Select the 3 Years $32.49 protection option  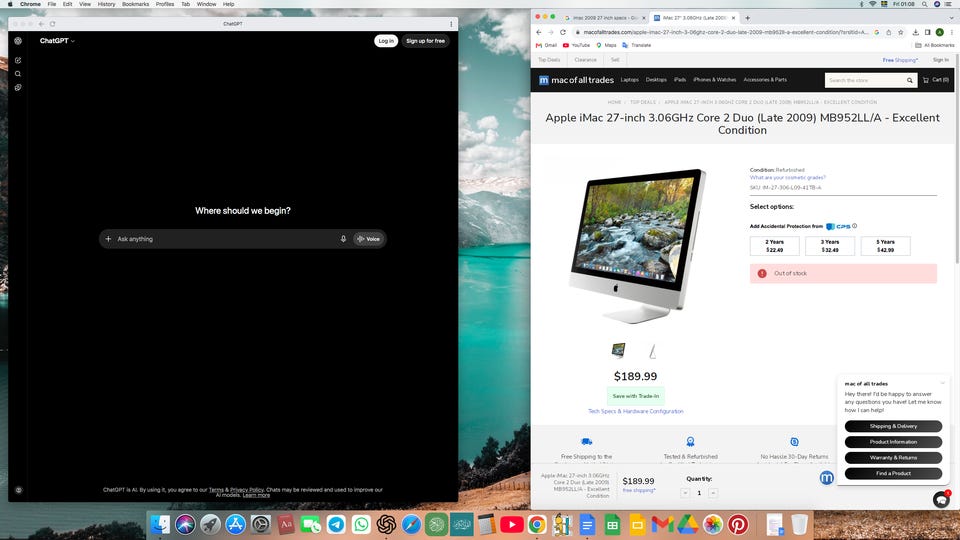coord(830,246)
